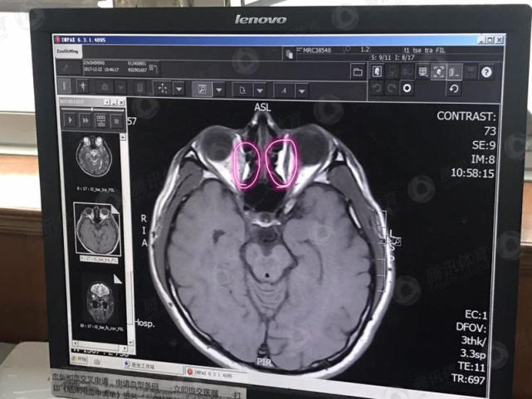Click the play button in series panel
Viewport: 532px width, 399px height.
71,120
